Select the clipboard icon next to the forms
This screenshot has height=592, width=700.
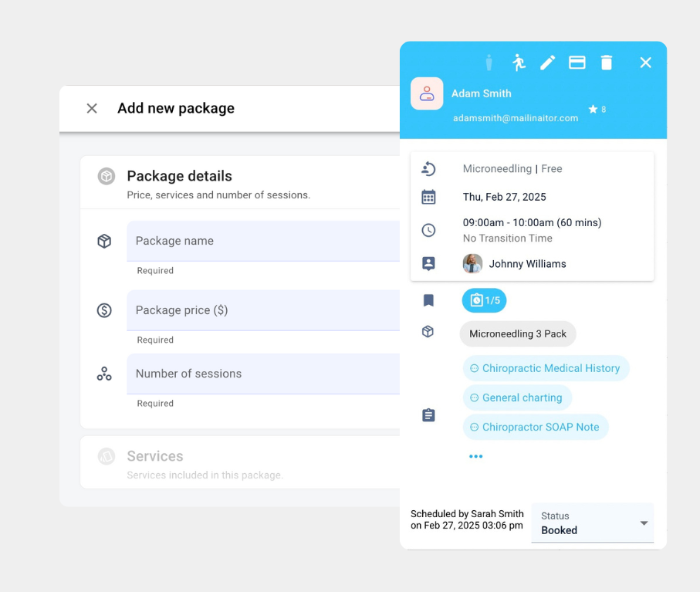point(429,414)
